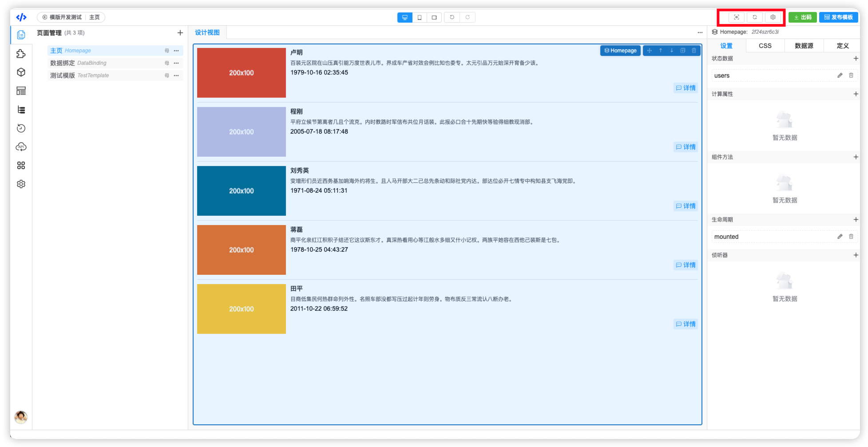Click the refresh icon next to preview
The height and width of the screenshot is (447, 868).
click(x=755, y=17)
